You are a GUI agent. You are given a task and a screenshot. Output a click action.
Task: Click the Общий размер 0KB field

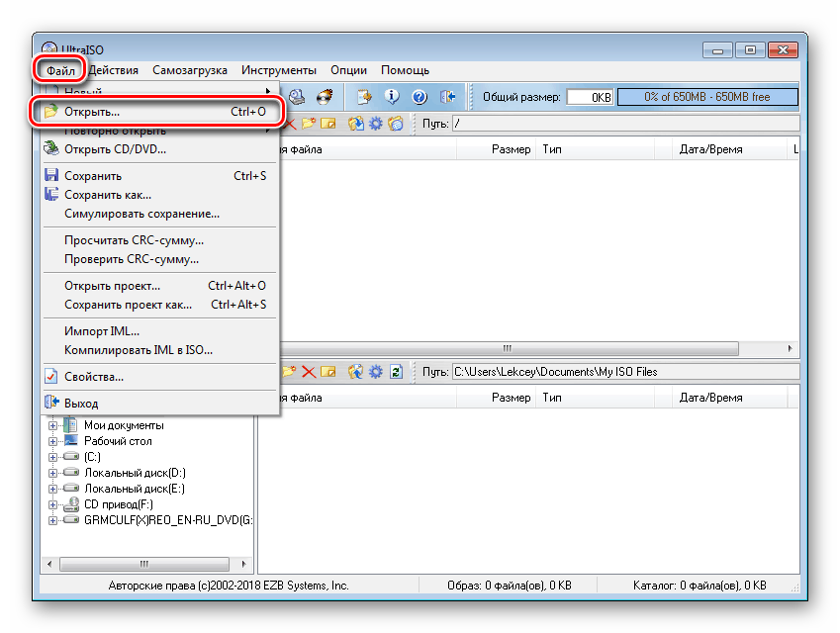[590, 97]
